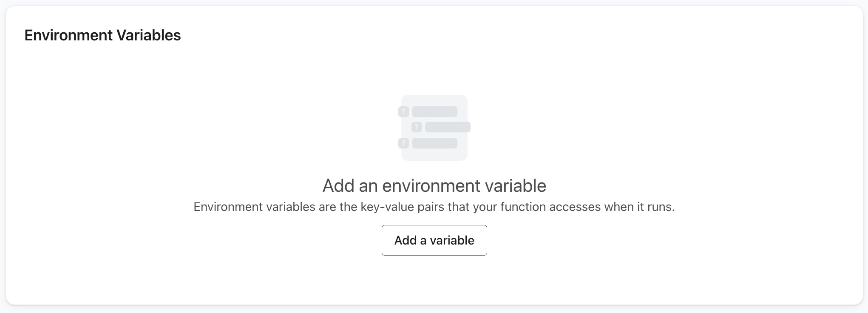The image size is (868, 313).
Task: Select the bottom gray placeholder bar
Action: click(x=435, y=143)
